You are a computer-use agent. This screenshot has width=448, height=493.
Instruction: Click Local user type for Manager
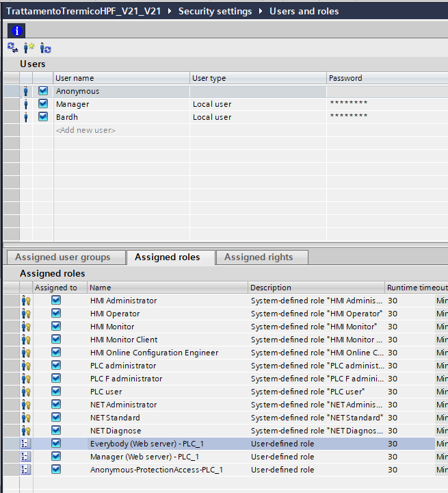258,104
